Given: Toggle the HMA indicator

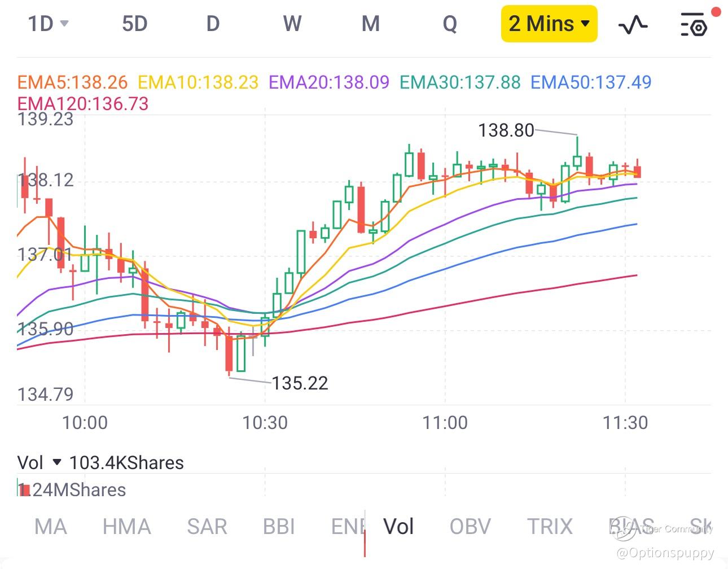Looking at the screenshot, I should tap(126, 527).
